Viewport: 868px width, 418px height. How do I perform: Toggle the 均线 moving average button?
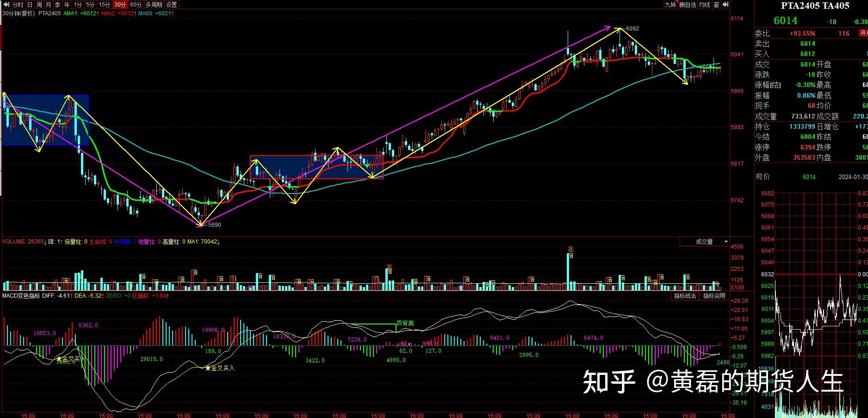704,5
